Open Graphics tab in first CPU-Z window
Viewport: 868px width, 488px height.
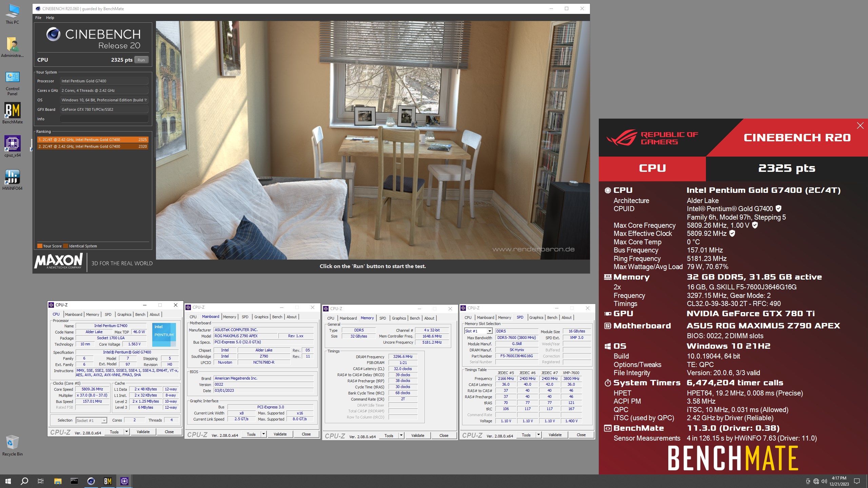(x=124, y=314)
